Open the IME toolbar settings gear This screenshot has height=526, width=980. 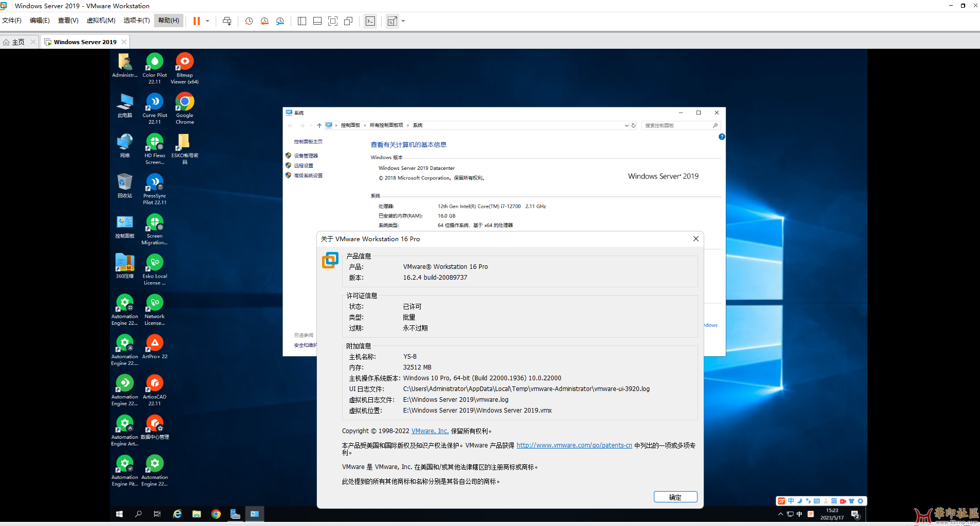861,501
